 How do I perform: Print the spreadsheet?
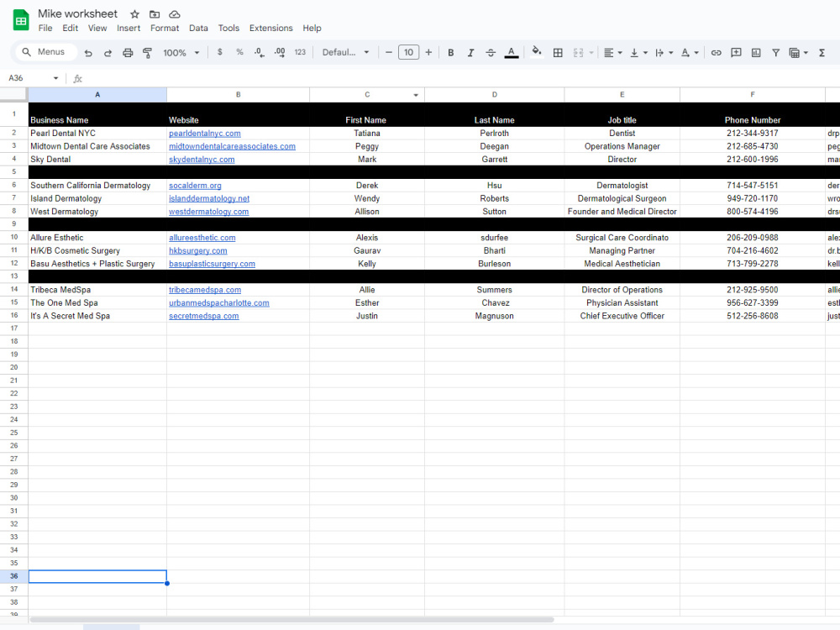(x=128, y=52)
